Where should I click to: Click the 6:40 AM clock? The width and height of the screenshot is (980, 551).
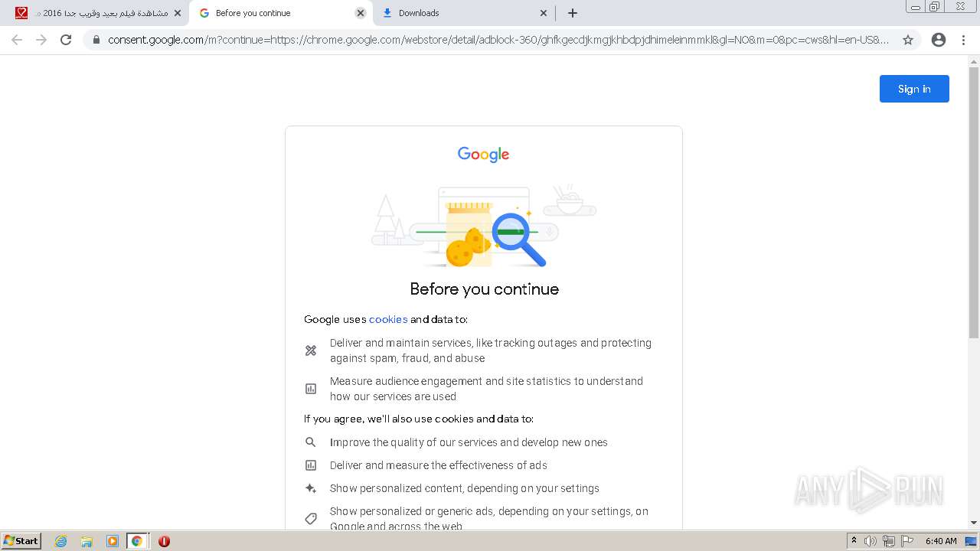941,541
